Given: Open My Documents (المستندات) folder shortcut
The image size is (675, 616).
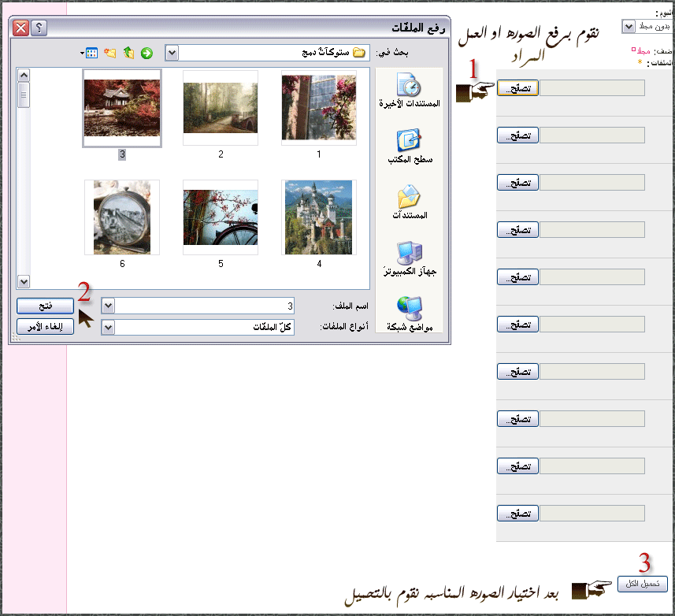Looking at the screenshot, I should click(410, 202).
